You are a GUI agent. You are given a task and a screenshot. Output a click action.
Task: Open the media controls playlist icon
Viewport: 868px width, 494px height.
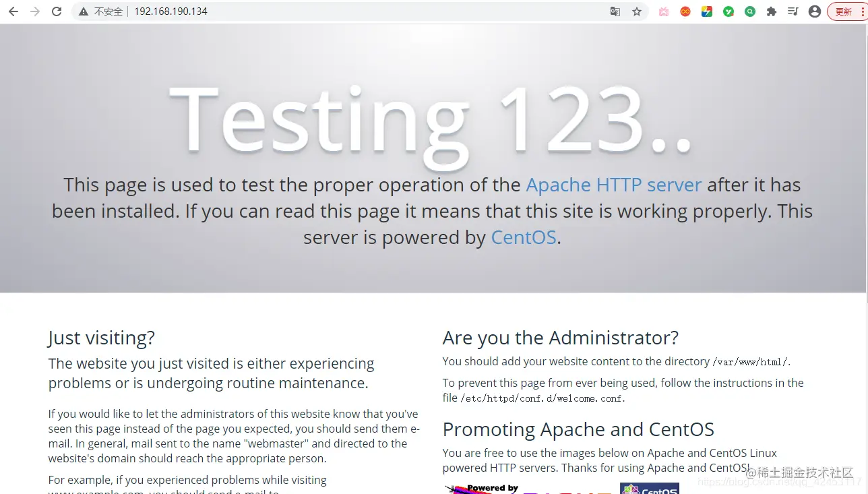click(793, 11)
